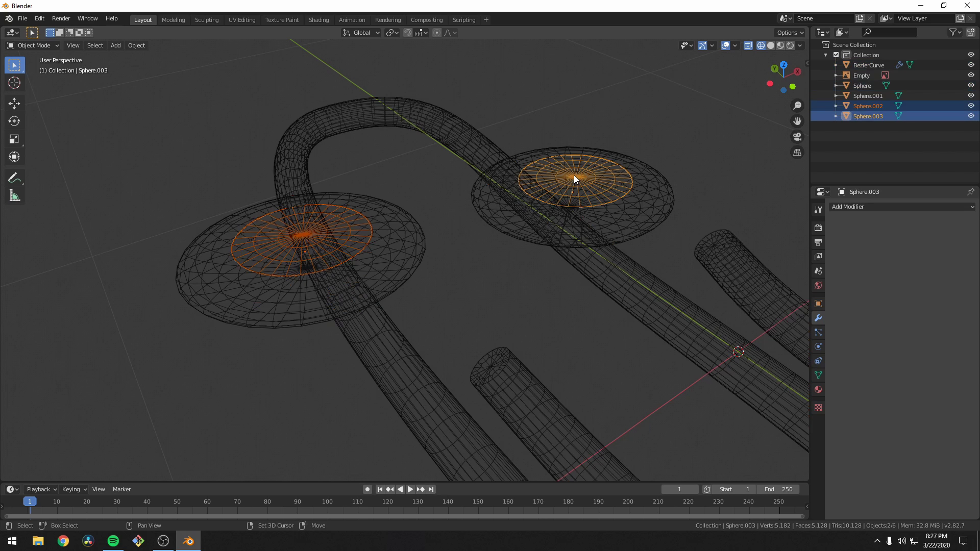Open the green Object Data Properties tab
This screenshot has width=980, height=551.
pos(818,375)
